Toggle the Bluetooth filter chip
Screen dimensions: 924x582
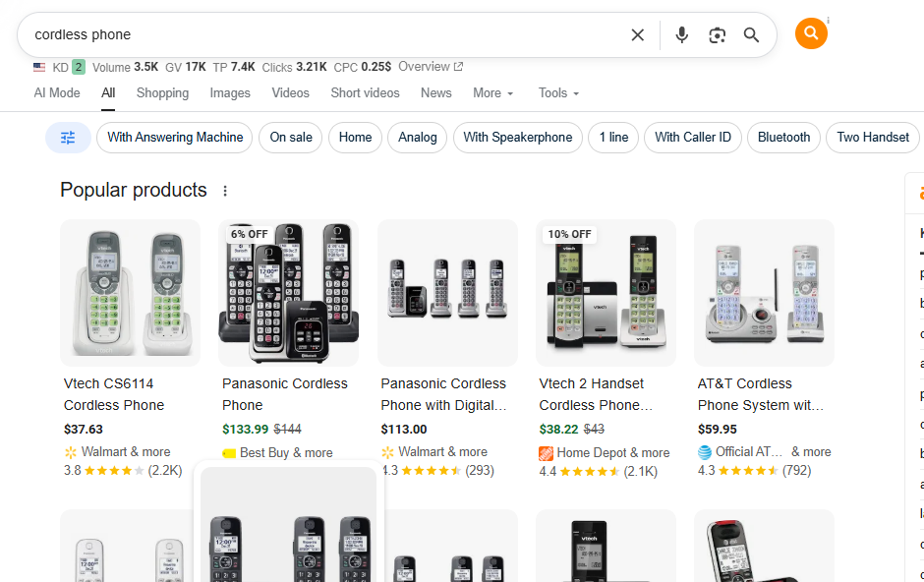783,138
